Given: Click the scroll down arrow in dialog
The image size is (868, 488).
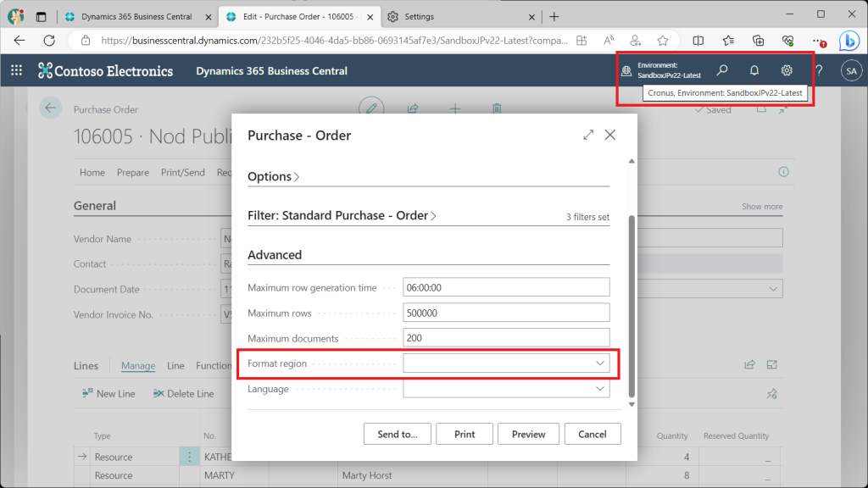Looking at the screenshot, I should pos(632,404).
